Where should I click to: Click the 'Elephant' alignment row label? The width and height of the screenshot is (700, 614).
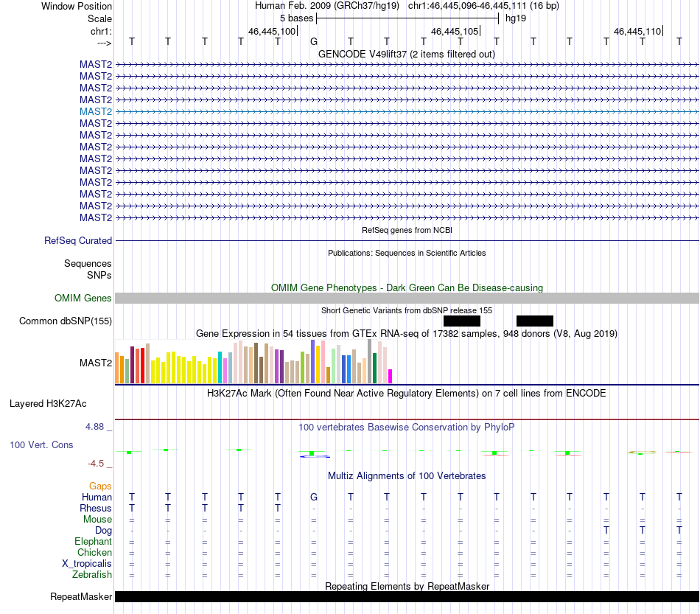(x=93, y=541)
